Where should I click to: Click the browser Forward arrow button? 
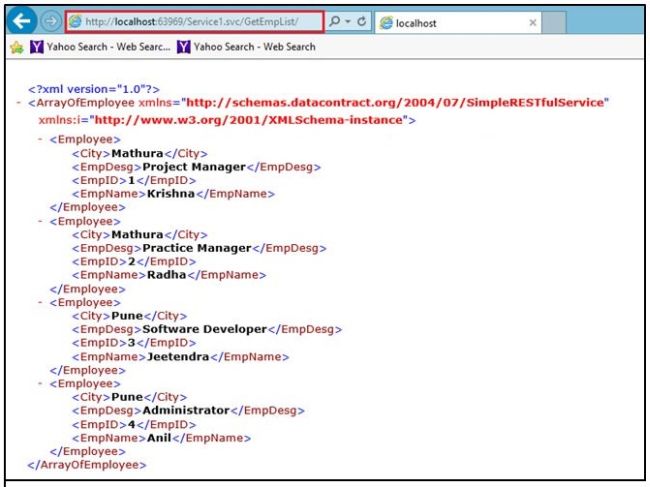tap(51, 21)
